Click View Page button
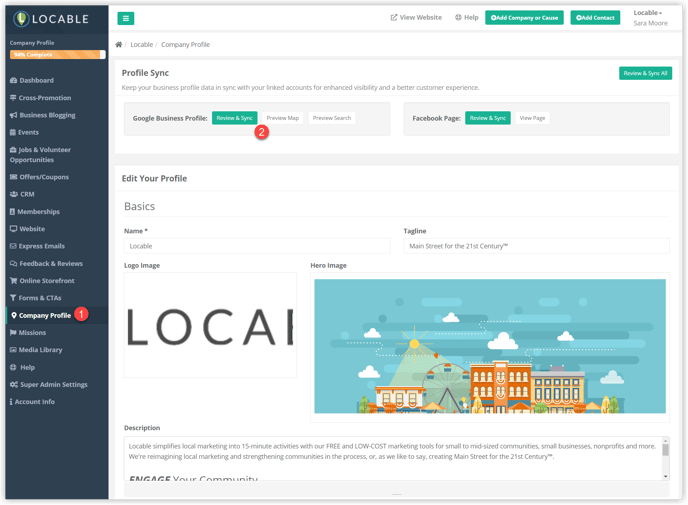This screenshot has width=688, height=505. 532,118
